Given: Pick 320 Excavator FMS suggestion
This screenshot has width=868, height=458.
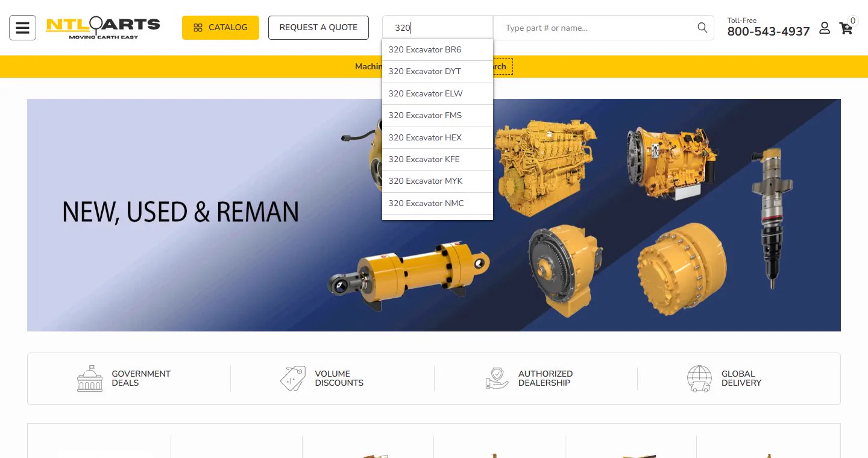Looking at the screenshot, I should point(438,116).
